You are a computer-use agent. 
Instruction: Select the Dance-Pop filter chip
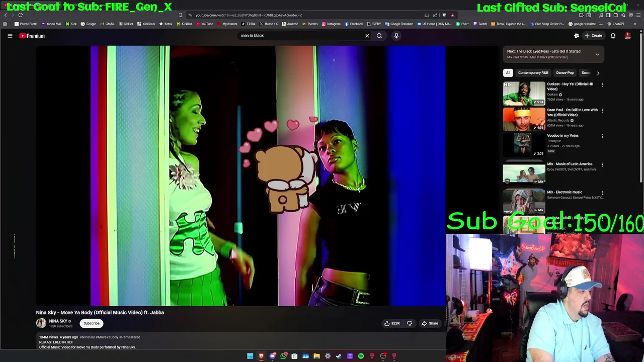565,73
